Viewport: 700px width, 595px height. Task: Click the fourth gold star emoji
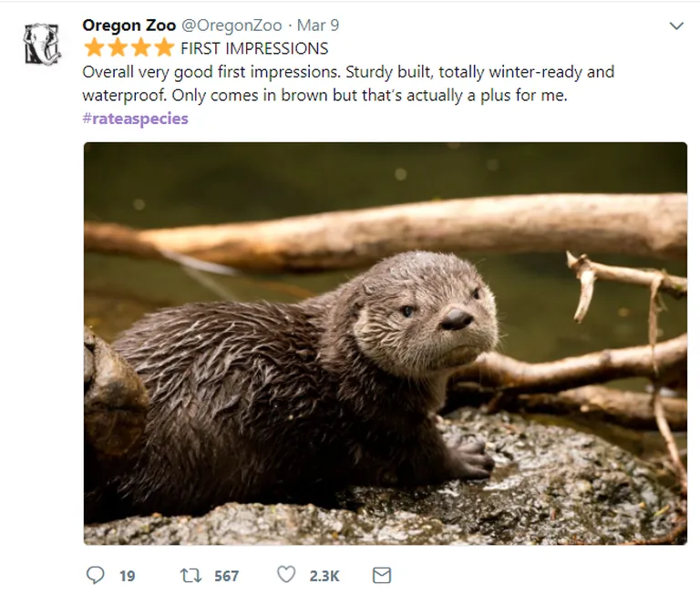pos(164,47)
